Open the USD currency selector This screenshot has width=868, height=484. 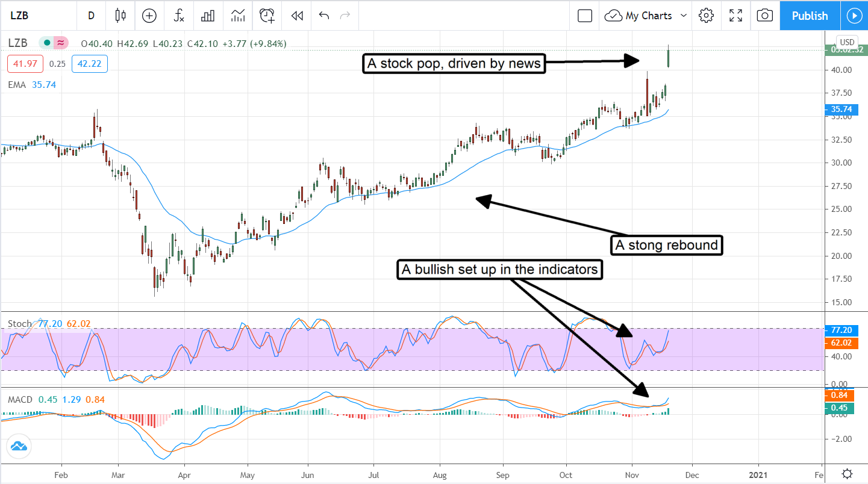click(847, 42)
